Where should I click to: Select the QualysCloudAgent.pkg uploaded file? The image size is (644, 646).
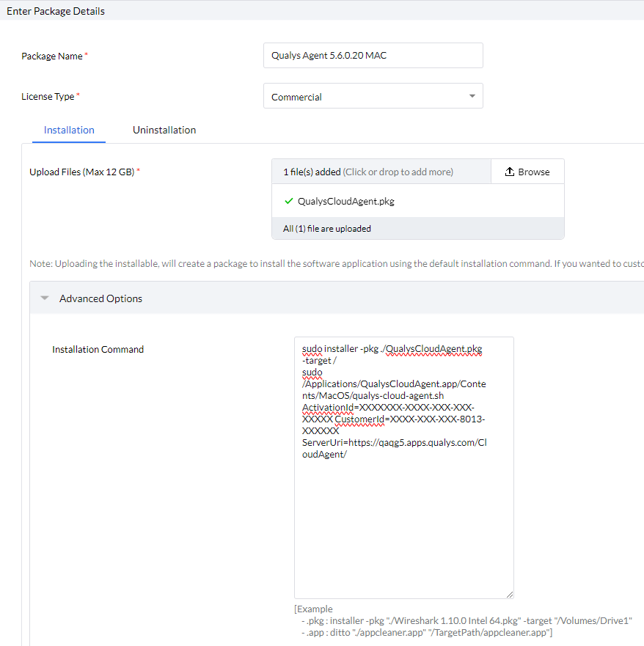point(345,201)
